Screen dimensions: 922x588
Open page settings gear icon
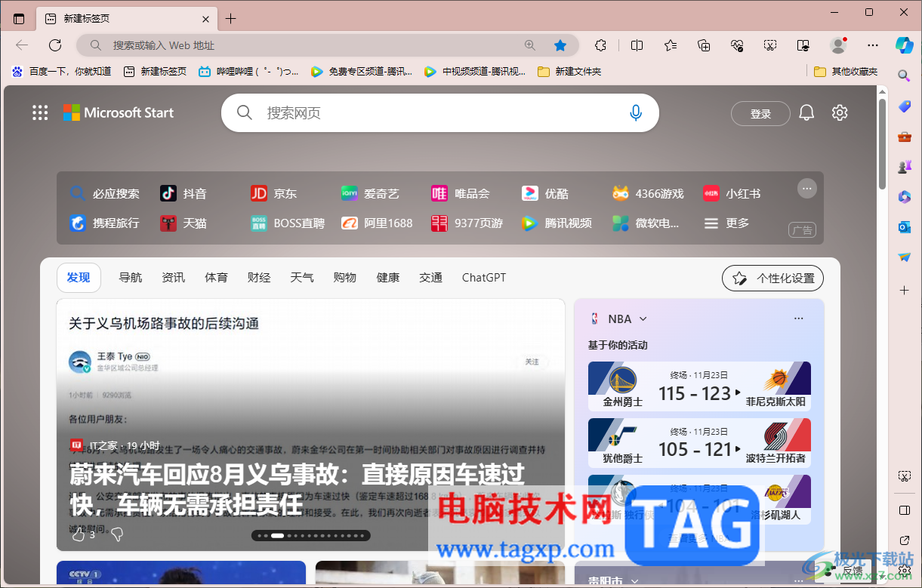point(840,113)
